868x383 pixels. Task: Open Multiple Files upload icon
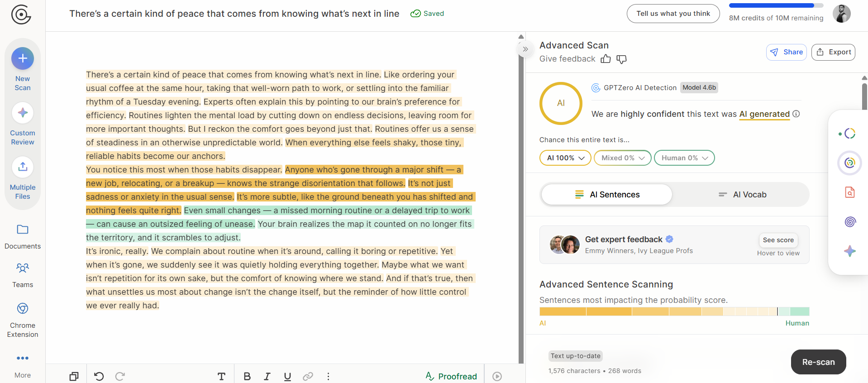click(23, 167)
